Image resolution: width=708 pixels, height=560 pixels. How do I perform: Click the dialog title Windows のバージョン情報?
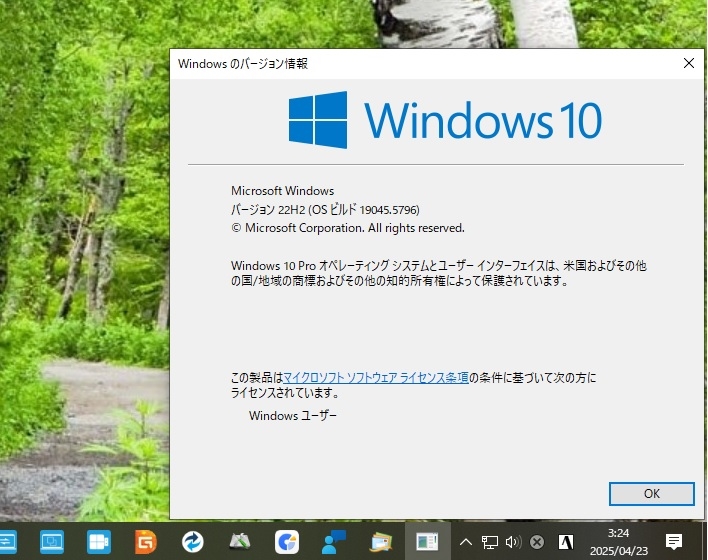(x=243, y=64)
